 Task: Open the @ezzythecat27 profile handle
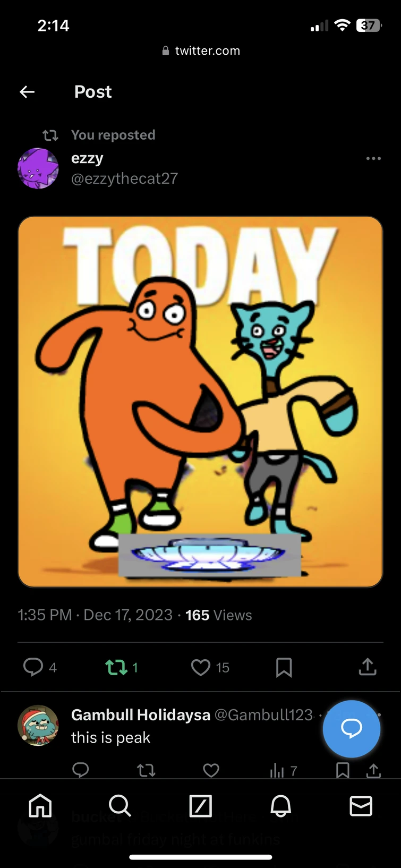point(124,178)
